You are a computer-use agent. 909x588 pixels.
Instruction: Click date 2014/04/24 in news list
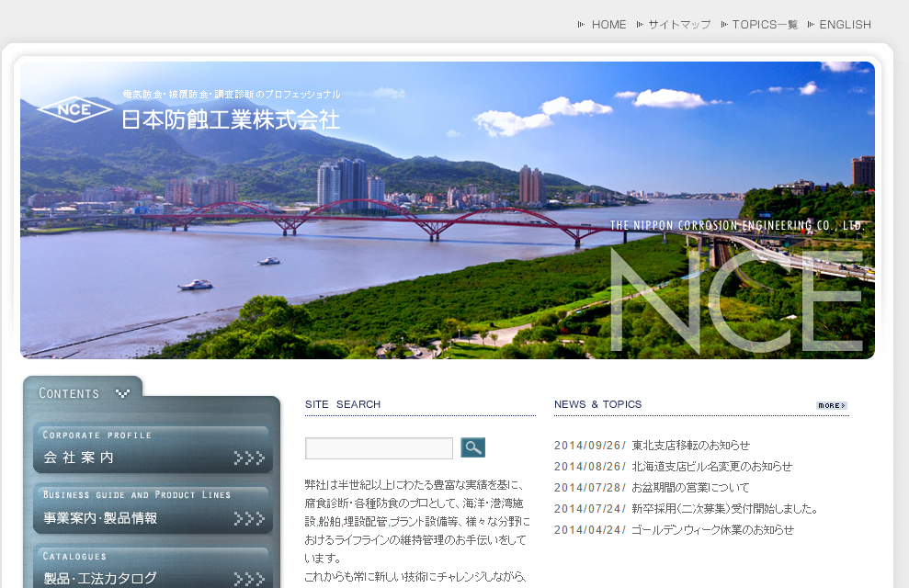click(x=589, y=529)
